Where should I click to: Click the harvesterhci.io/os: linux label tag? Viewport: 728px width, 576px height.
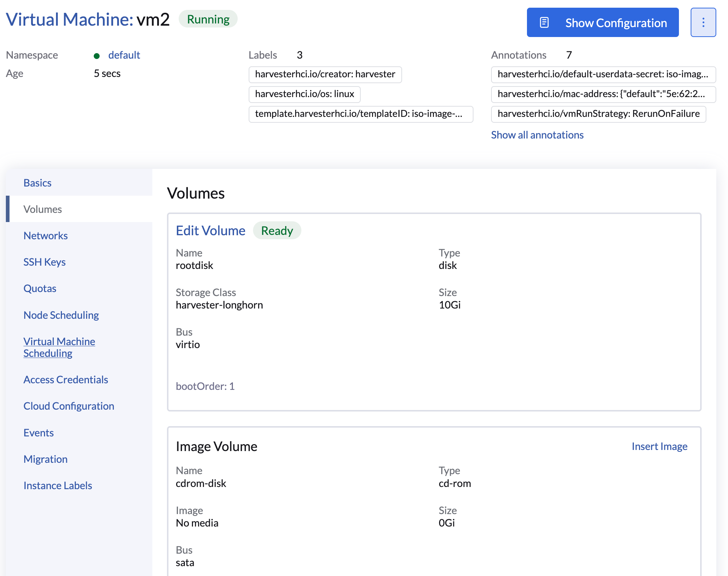pyautogui.click(x=304, y=94)
